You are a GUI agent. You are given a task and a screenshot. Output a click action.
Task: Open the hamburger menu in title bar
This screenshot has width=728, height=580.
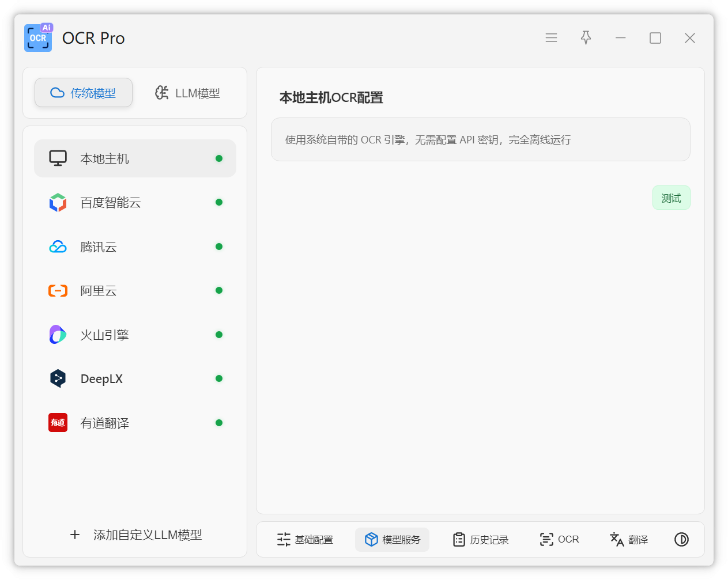pyautogui.click(x=551, y=38)
